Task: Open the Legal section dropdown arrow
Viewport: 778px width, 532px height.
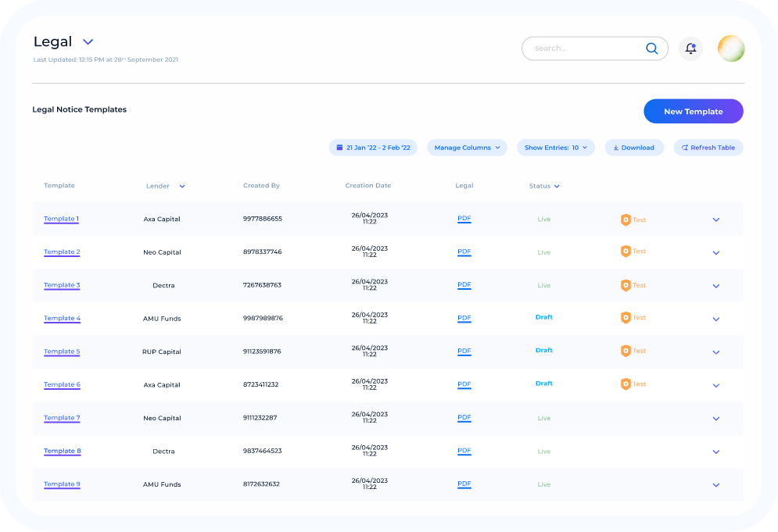Action: [x=88, y=42]
